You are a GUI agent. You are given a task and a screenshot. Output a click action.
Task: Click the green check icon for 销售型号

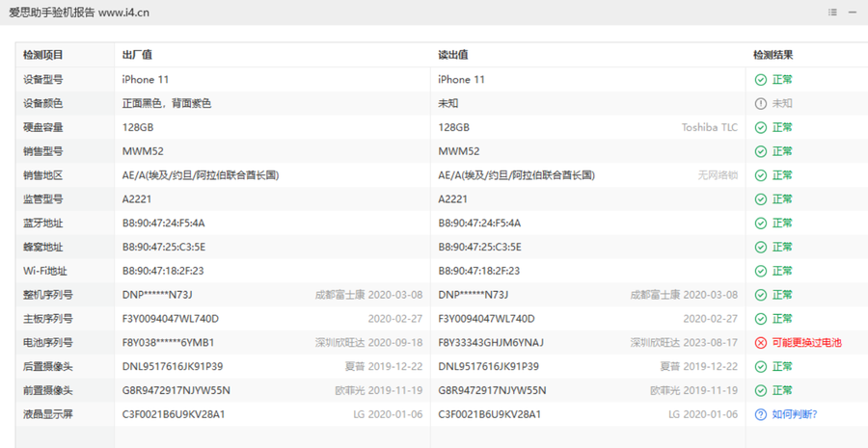pyautogui.click(x=761, y=151)
